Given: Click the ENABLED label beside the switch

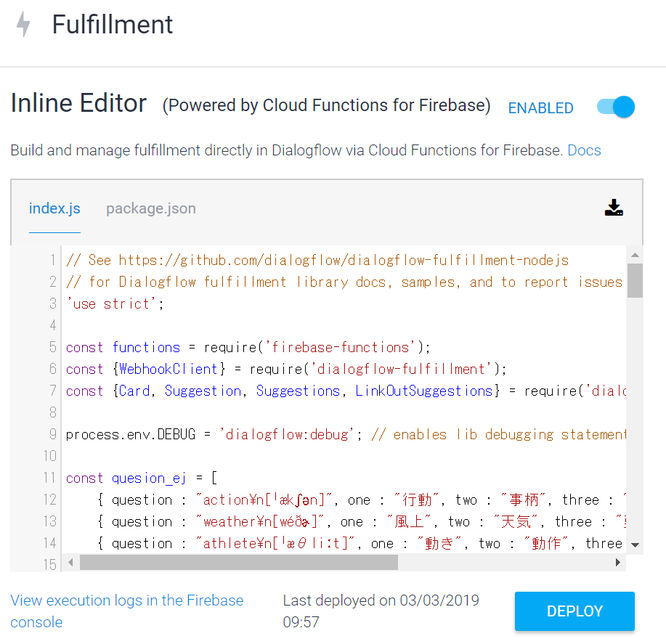Looking at the screenshot, I should coord(540,108).
